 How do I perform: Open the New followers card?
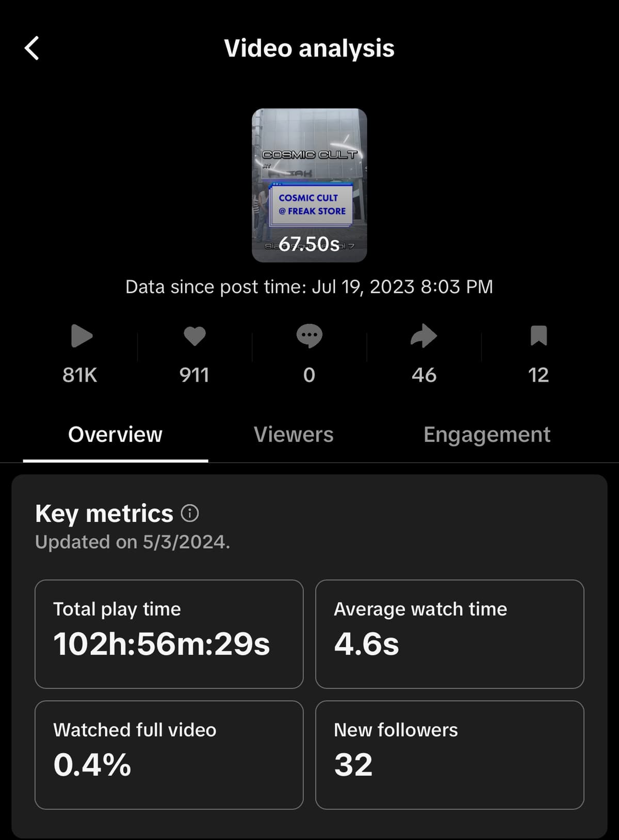(x=450, y=755)
